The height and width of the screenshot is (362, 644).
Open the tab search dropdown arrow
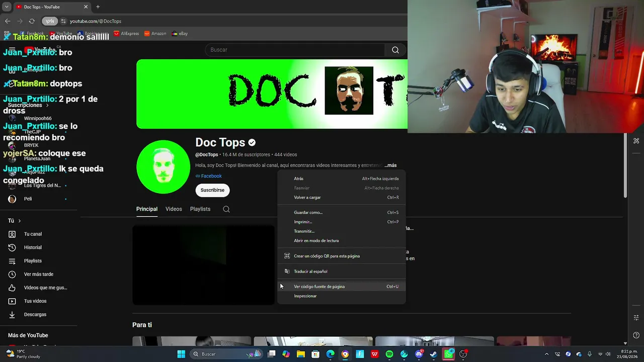click(x=7, y=7)
